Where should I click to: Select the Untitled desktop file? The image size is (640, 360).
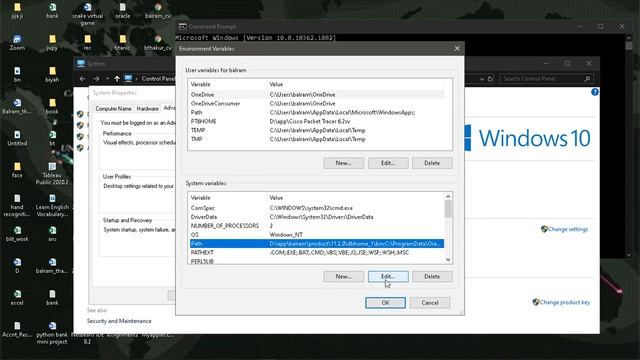17,138
